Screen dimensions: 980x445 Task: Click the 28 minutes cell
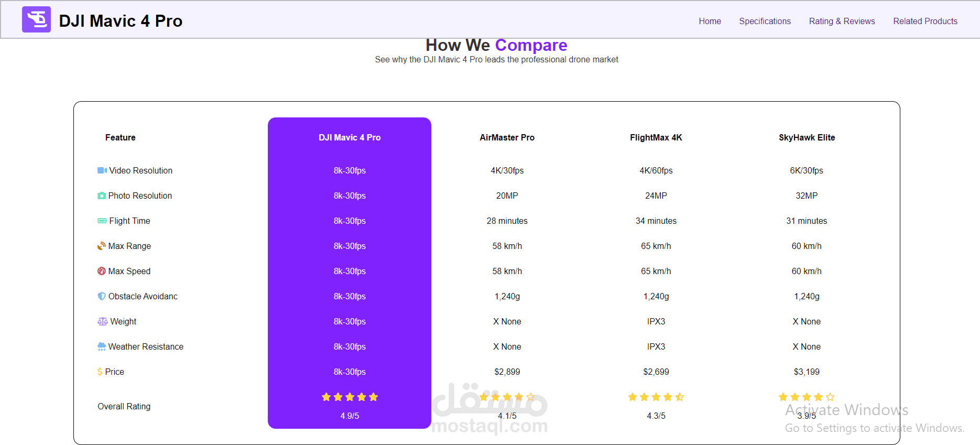[x=507, y=221]
